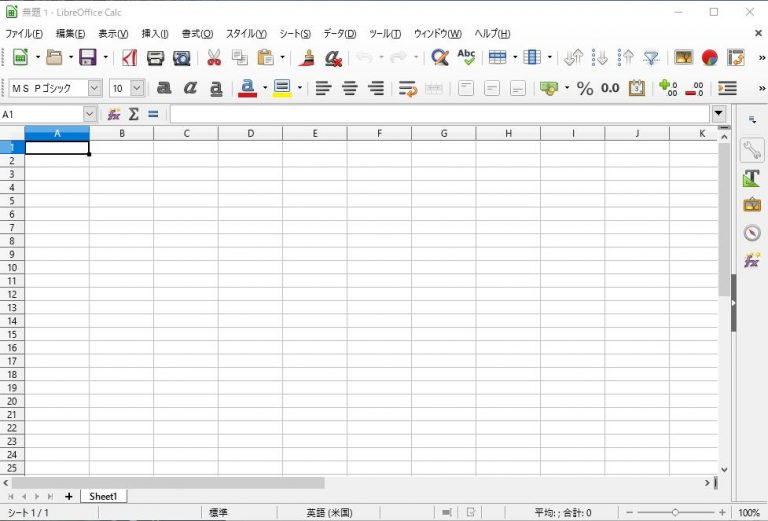768x521 pixels.
Task: Clear direct formatting icon
Action: [333, 58]
